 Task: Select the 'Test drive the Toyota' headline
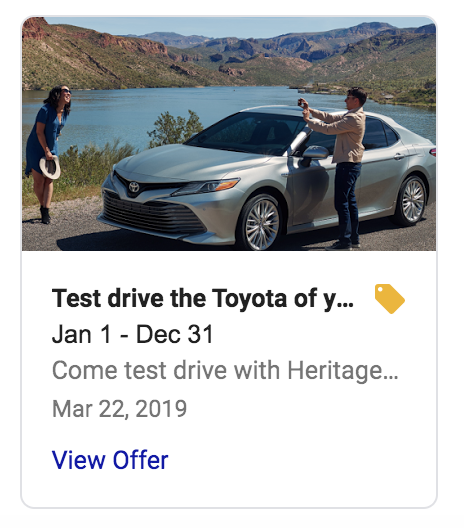click(203, 298)
